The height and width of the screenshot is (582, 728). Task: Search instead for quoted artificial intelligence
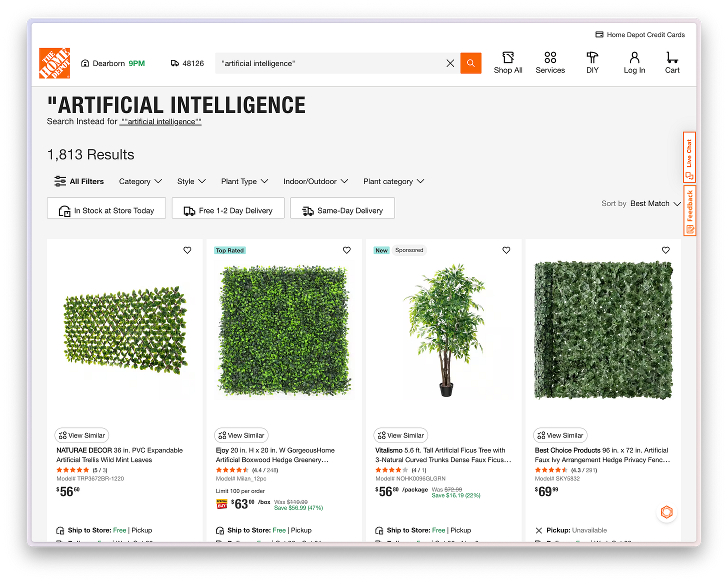(x=160, y=121)
